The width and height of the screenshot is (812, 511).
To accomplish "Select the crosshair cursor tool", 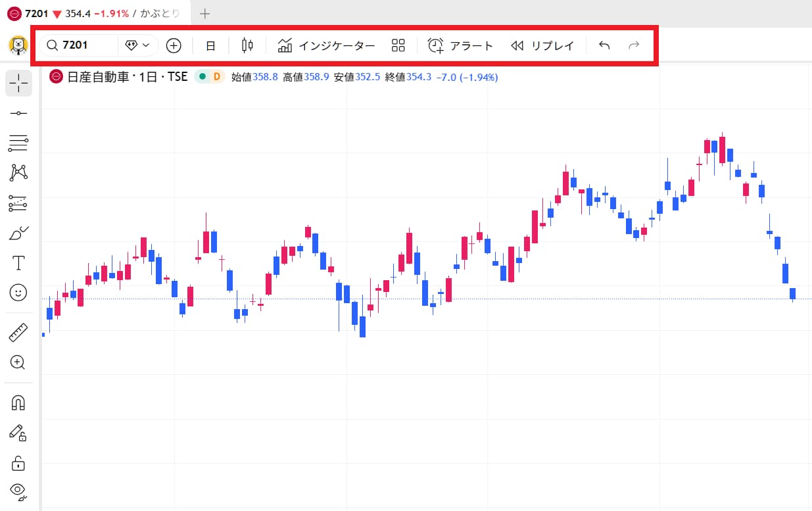I will point(18,82).
